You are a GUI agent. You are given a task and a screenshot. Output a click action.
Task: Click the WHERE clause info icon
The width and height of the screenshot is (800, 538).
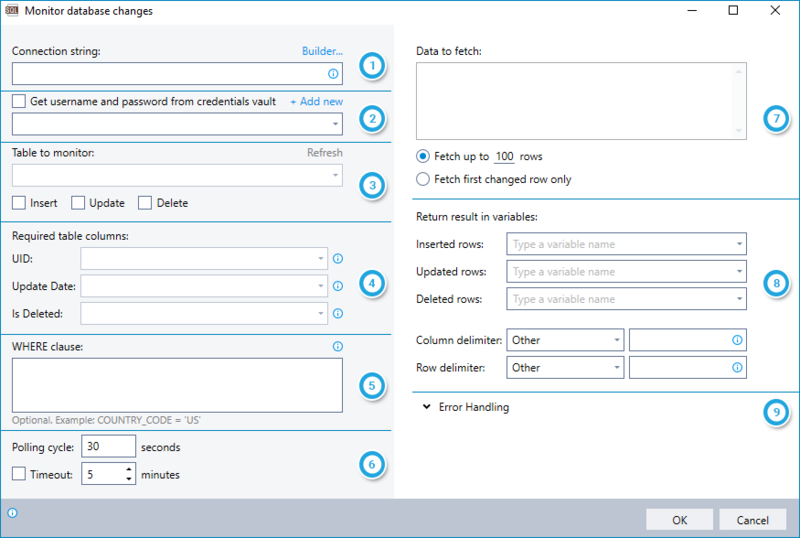coord(337,347)
